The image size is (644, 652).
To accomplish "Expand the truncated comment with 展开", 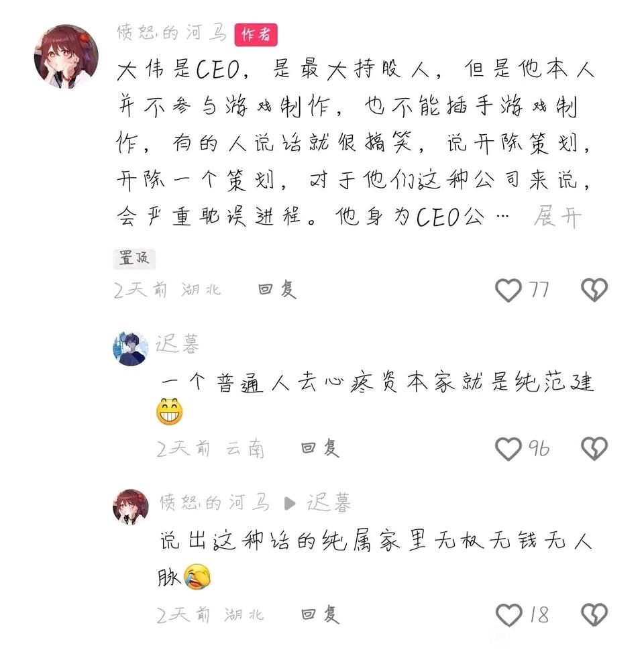I will point(557,216).
